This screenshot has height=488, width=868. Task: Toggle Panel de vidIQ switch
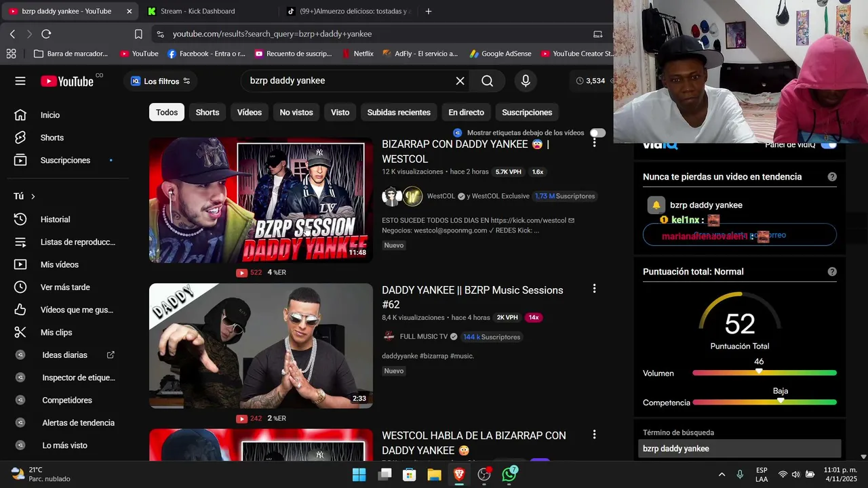tap(829, 144)
